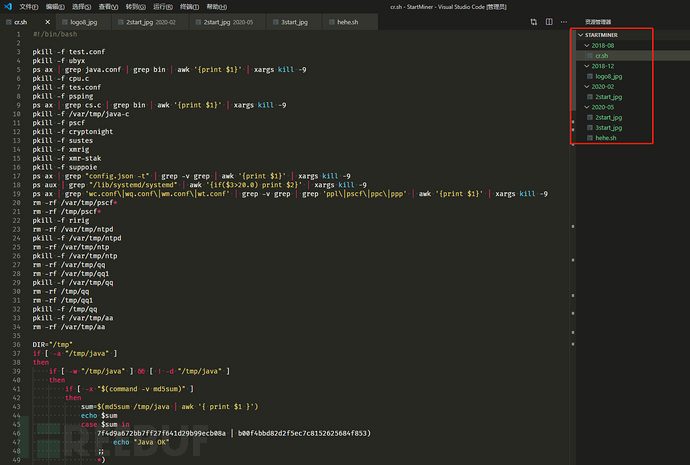Open the 终端(T) menu
The height and width of the screenshot is (465, 690).
pos(190,7)
